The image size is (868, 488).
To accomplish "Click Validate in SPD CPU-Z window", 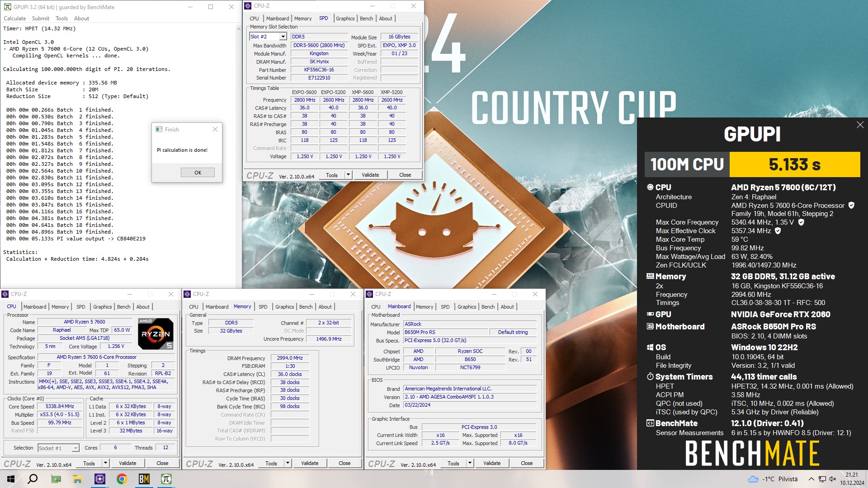I will pos(370,175).
